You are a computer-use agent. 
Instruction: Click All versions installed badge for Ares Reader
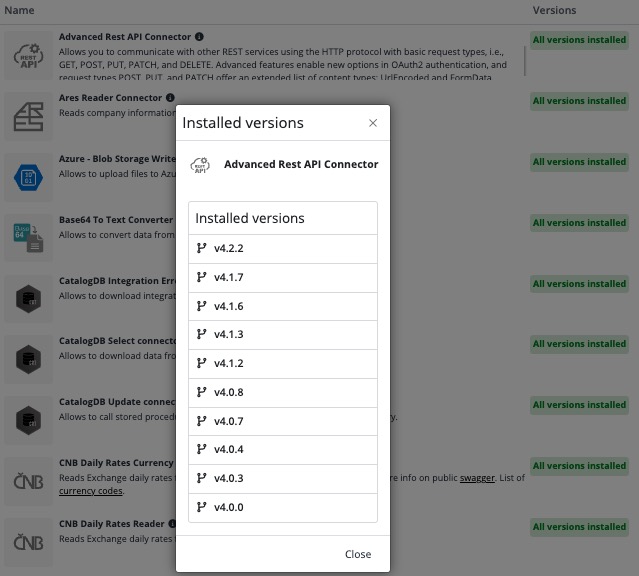tap(579, 101)
